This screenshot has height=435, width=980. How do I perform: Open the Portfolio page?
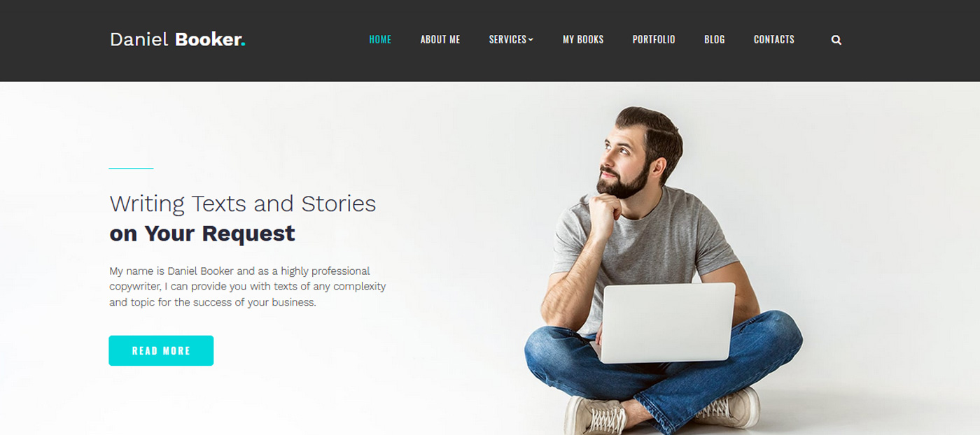654,40
